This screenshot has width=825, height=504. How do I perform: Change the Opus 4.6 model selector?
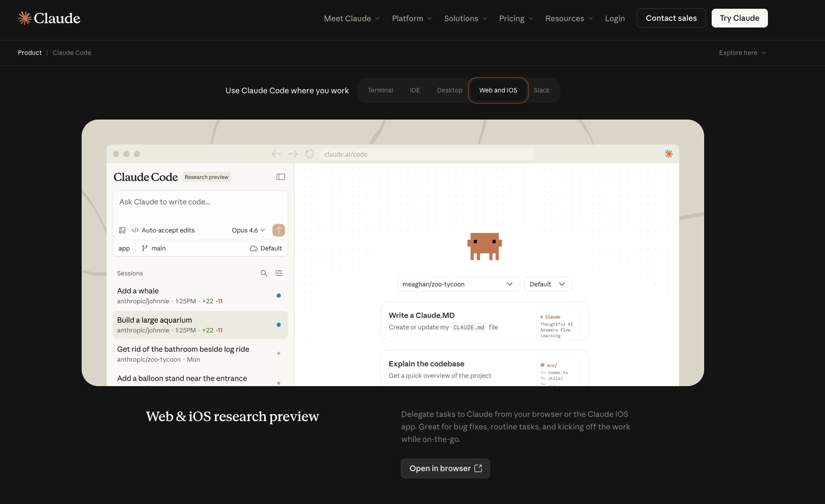248,230
